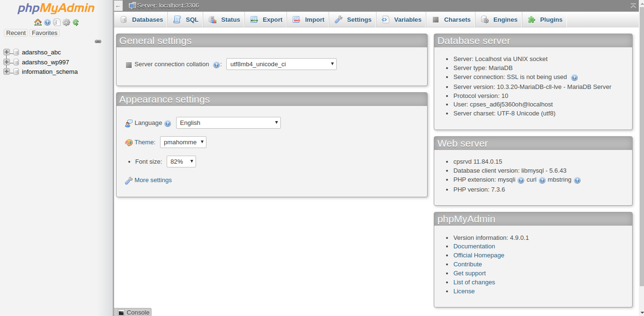Open the Documentation link
644x316 pixels.
pos(474,246)
